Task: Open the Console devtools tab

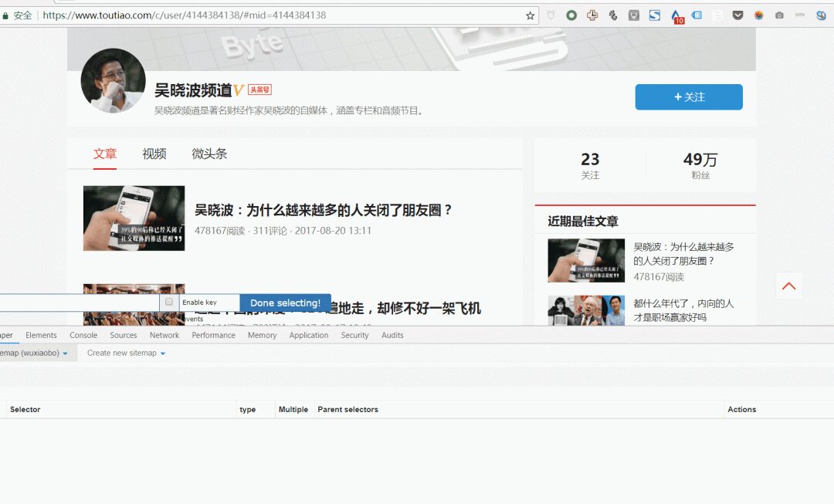Action: point(83,335)
